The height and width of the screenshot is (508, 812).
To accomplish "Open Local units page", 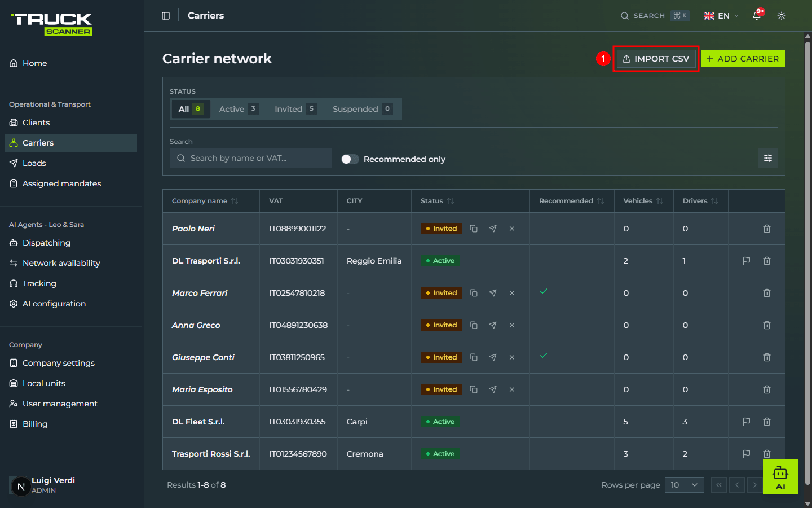I will tap(70, 383).
